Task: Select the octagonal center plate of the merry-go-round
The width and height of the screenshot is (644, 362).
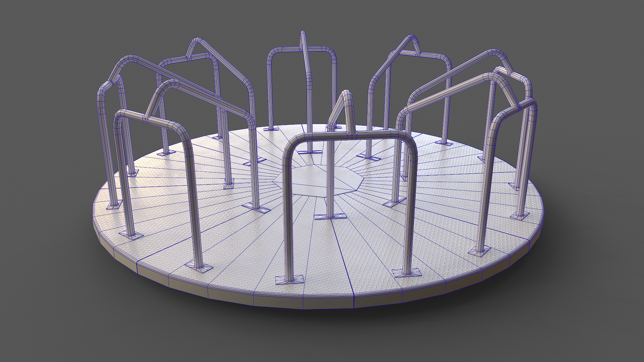Action: pyautogui.click(x=318, y=181)
